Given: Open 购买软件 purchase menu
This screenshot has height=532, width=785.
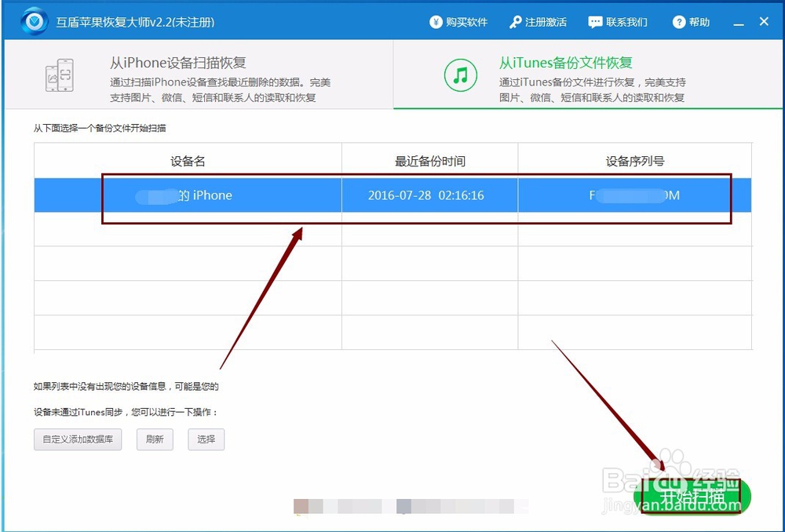Looking at the screenshot, I should pos(458,23).
